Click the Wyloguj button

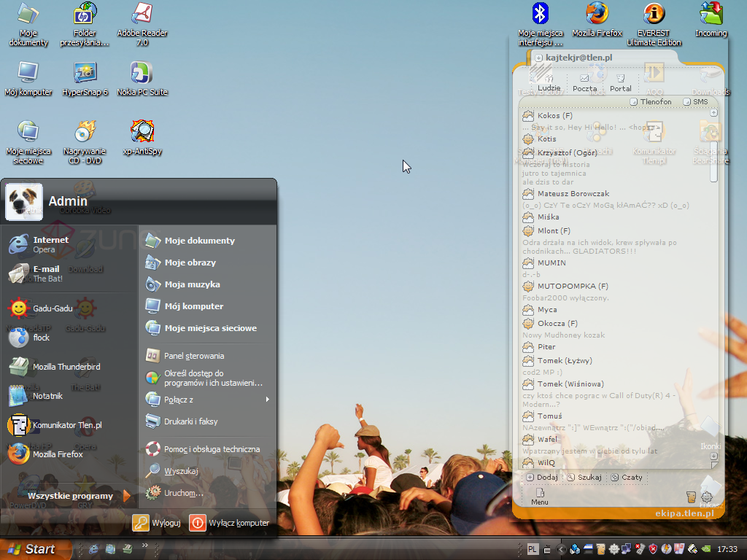pos(157,522)
